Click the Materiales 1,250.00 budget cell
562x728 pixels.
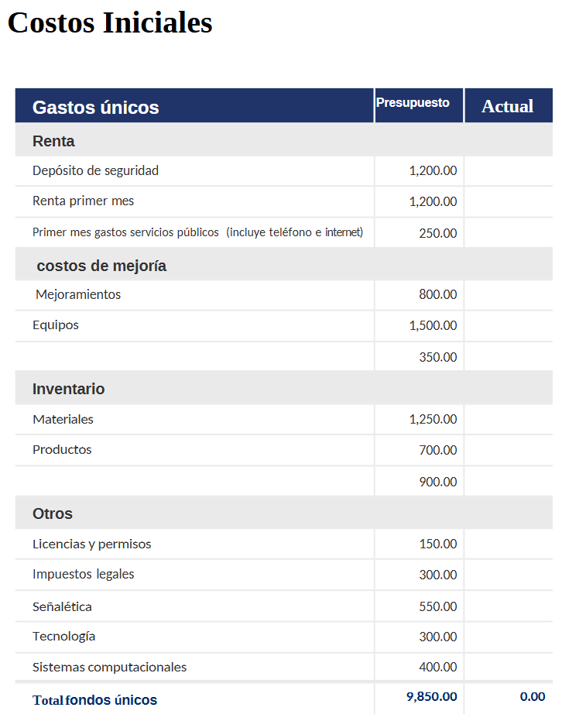(419, 419)
